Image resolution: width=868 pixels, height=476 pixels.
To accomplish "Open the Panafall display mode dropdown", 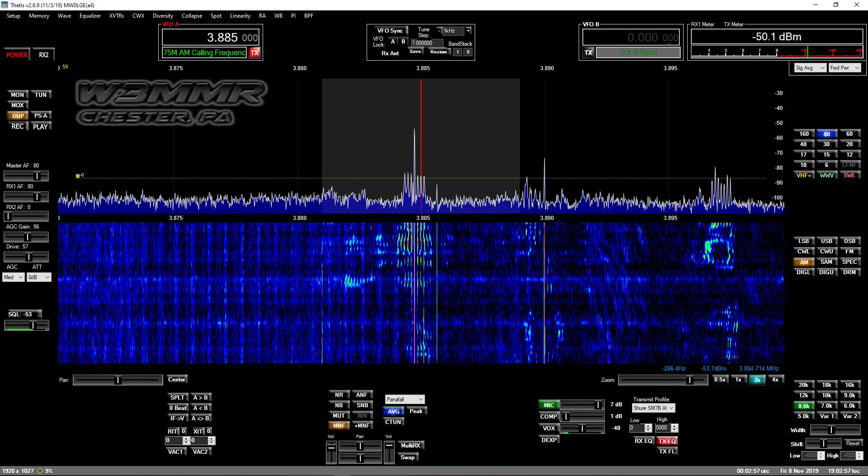I will (x=405, y=400).
